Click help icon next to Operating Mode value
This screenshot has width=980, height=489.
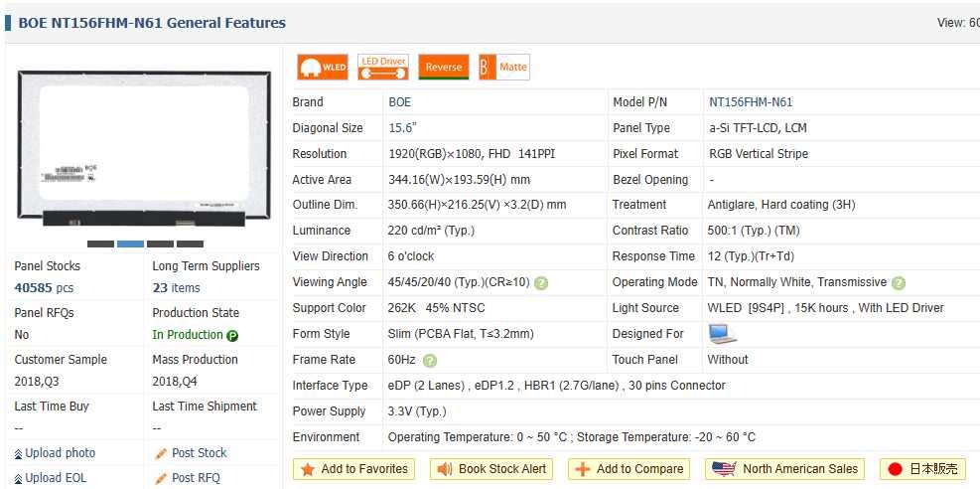click(899, 283)
